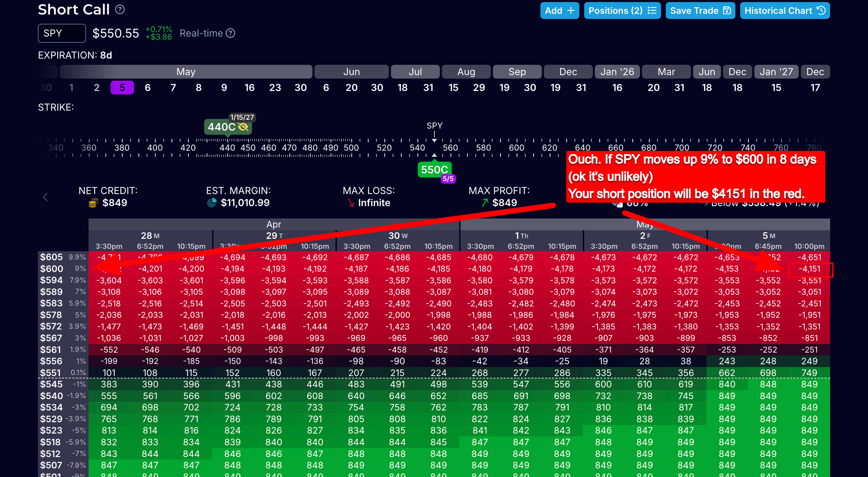Click the SPY ticker symbol field
This screenshot has width=868, height=477.
pos(62,33)
